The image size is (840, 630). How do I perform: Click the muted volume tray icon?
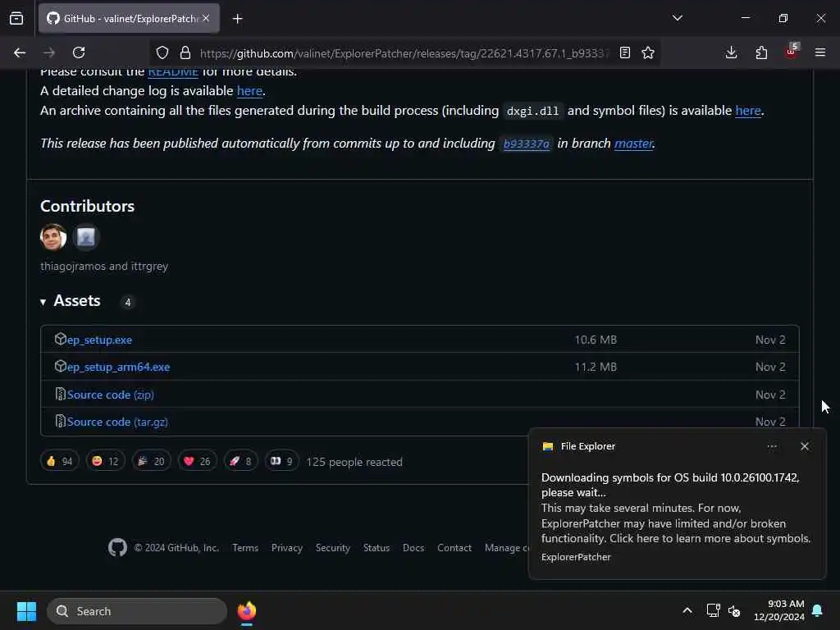(734, 610)
